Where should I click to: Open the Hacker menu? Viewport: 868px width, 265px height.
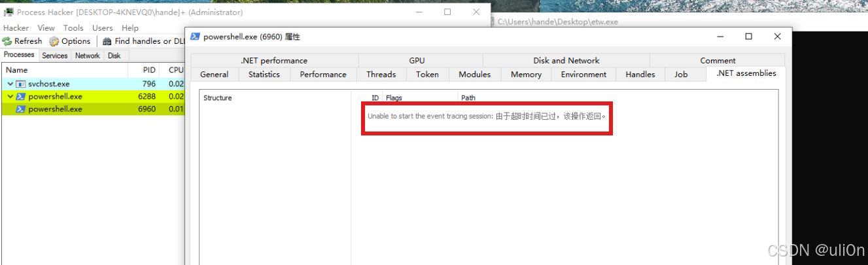coord(16,28)
